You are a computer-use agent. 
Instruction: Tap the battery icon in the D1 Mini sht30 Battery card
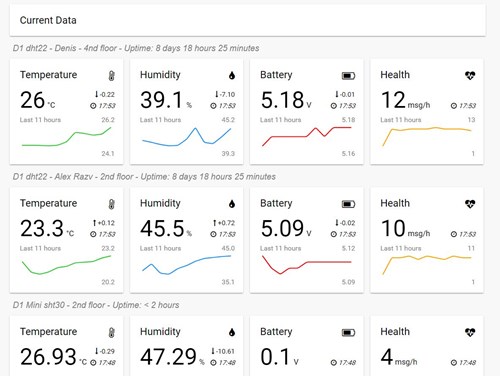(x=348, y=332)
